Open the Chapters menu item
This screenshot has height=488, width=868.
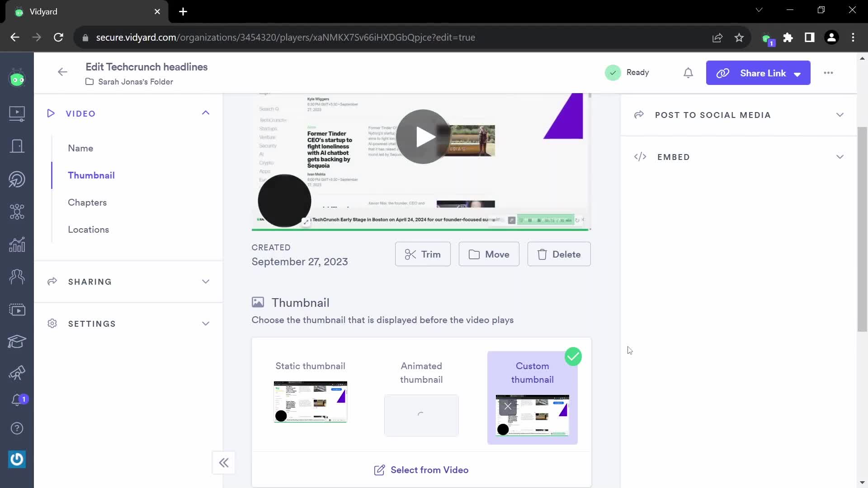pyautogui.click(x=88, y=202)
